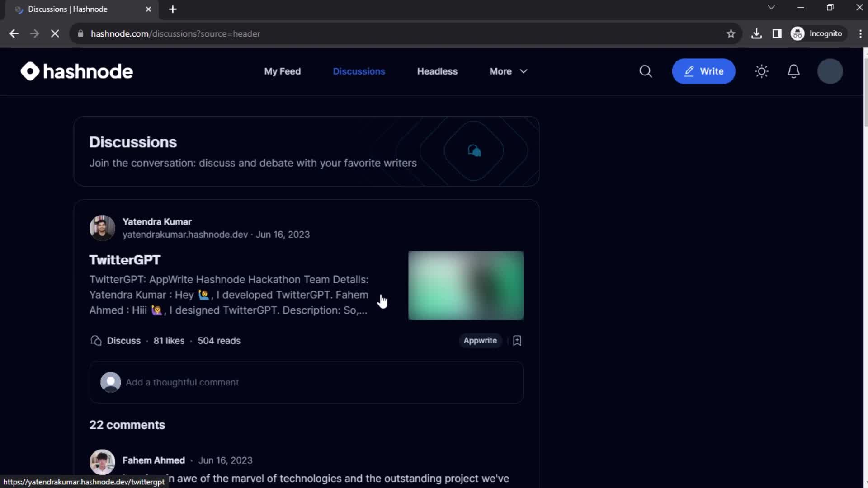
Task: Open the search magnifier icon
Action: (x=646, y=71)
